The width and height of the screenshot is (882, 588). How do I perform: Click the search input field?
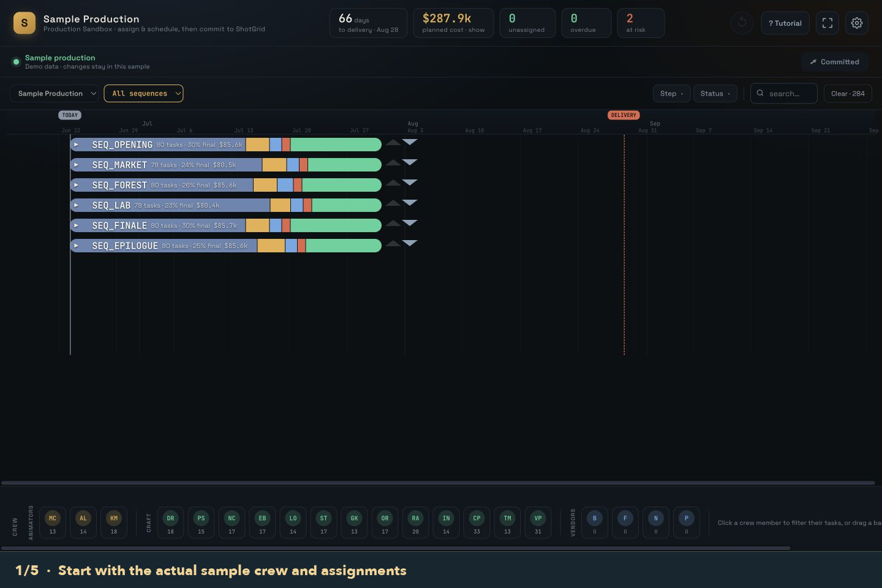click(784, 94)
